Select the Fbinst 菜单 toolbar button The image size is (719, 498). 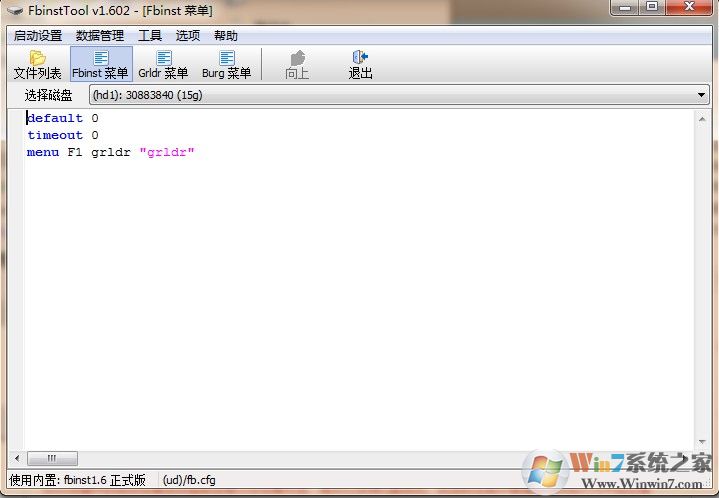point(101,64)
